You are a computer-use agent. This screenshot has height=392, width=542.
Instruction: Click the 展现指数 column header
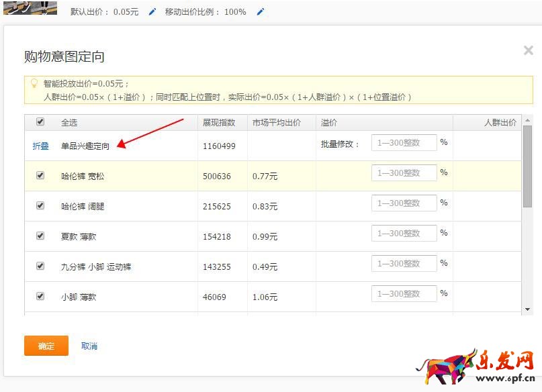[x=219, y=123]
